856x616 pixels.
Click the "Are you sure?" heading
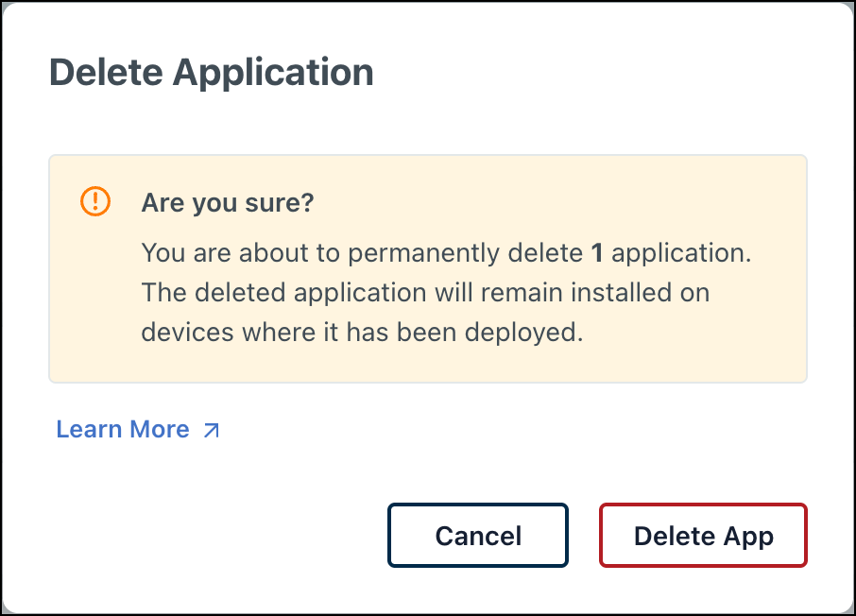[227, 202]
